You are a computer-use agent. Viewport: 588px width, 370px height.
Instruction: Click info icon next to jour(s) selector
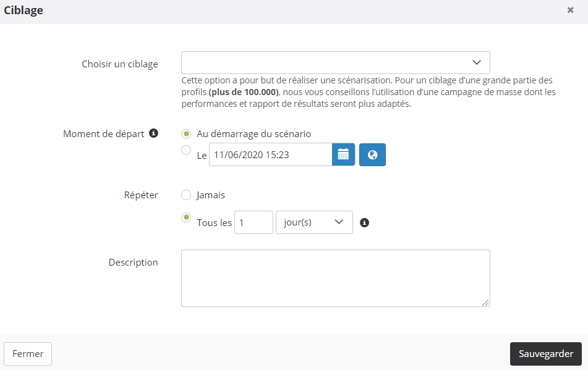click(x=365, y=223)
